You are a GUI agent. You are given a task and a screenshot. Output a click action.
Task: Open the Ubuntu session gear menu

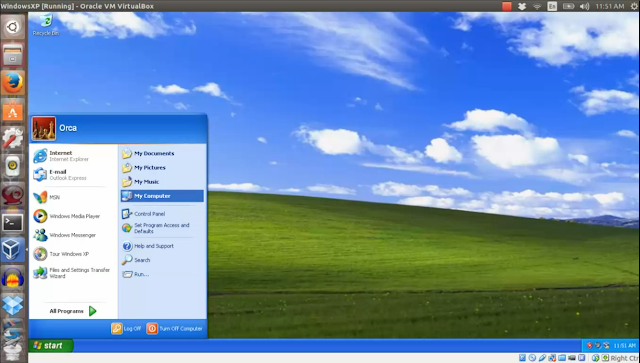pyautogui.click(x=634, y=7)
